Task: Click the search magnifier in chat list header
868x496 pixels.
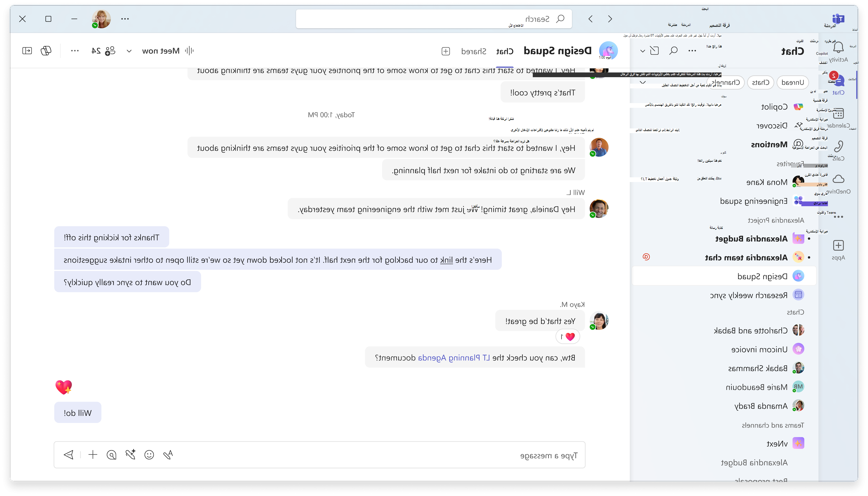Action: pyautogui.click(x=673, y=51)
